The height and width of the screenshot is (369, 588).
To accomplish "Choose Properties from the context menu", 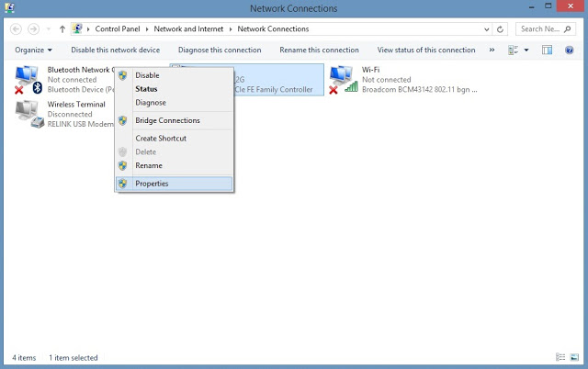I will point(152,184).
